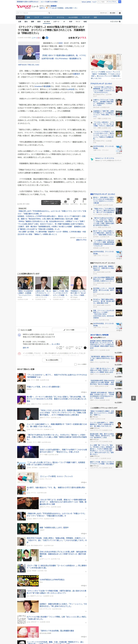Open the IKKO photo thumbnail in article

click(x=29, y=52)
